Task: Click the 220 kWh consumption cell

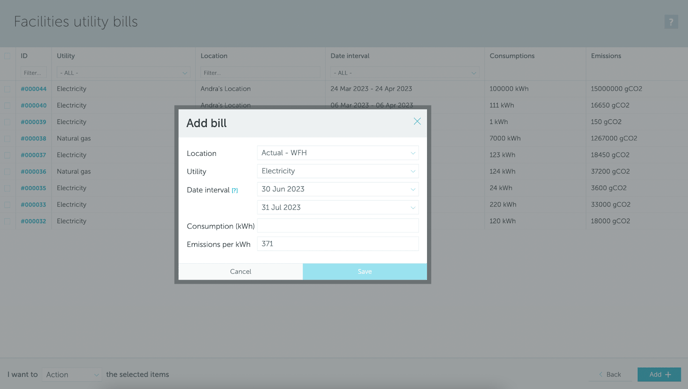Action: (x=503, y=204)
